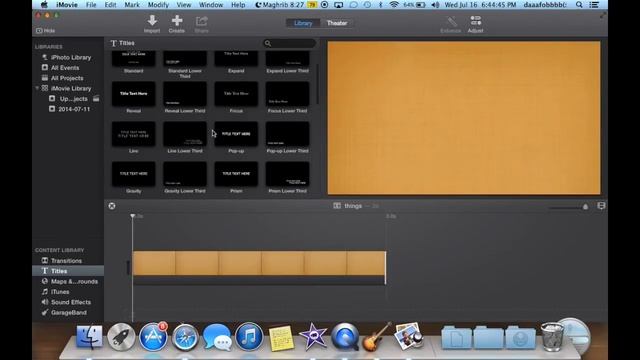Select the Expand title thumbnail
Screen dimensions: 640x360
tap(236, 59)
